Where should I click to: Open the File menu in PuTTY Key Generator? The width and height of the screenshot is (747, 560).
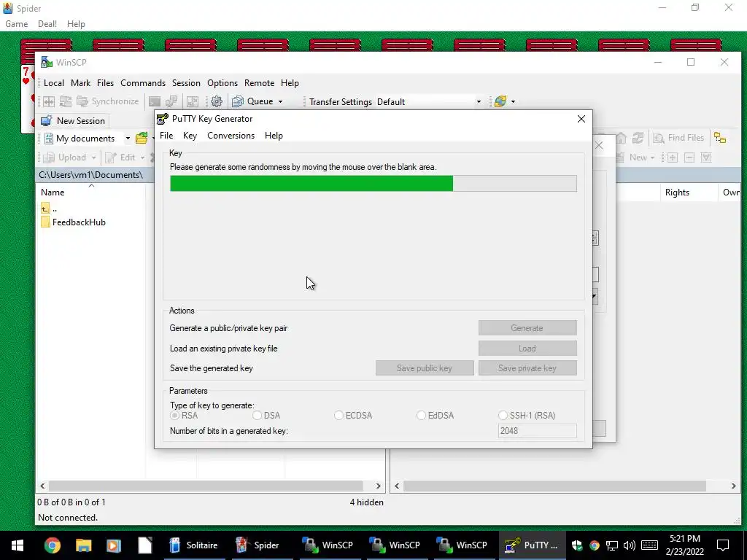[166, 136]
